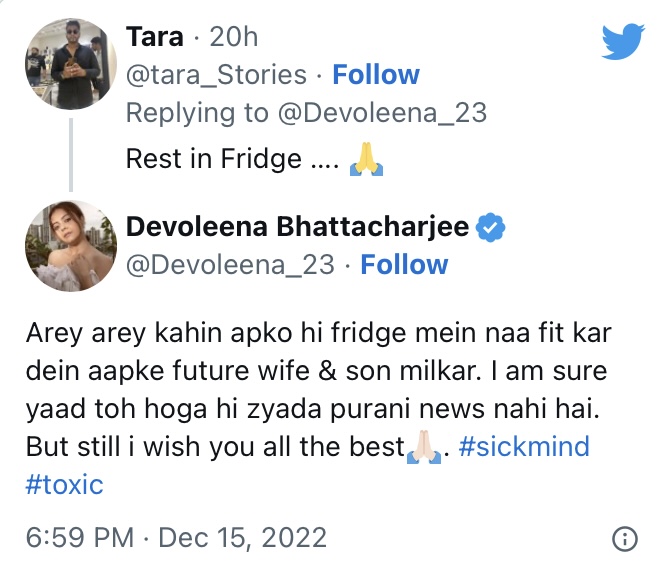This screenshot has height=574, width=668.
Task: Open the #sickmind hashtag
Action: [x=526, y=445]
